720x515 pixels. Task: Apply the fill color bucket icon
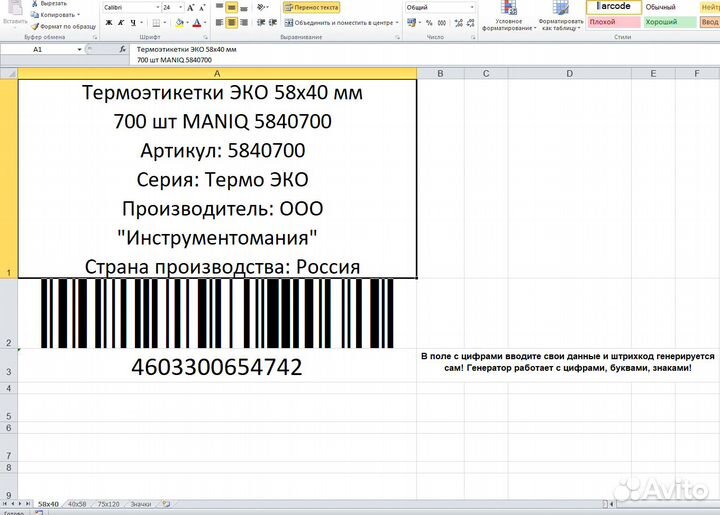(x=180, y=22)
